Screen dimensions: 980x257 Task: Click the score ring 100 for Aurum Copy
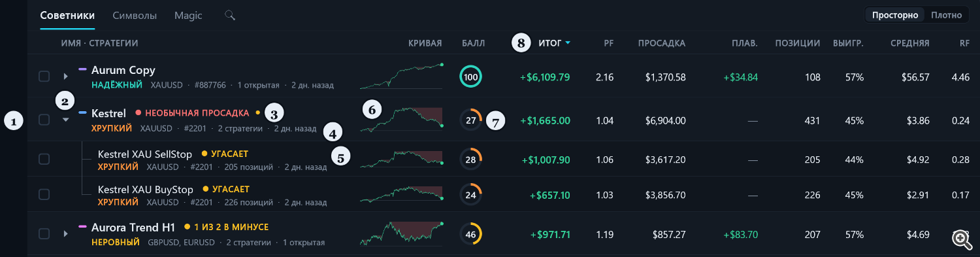[x=470, y=77]
